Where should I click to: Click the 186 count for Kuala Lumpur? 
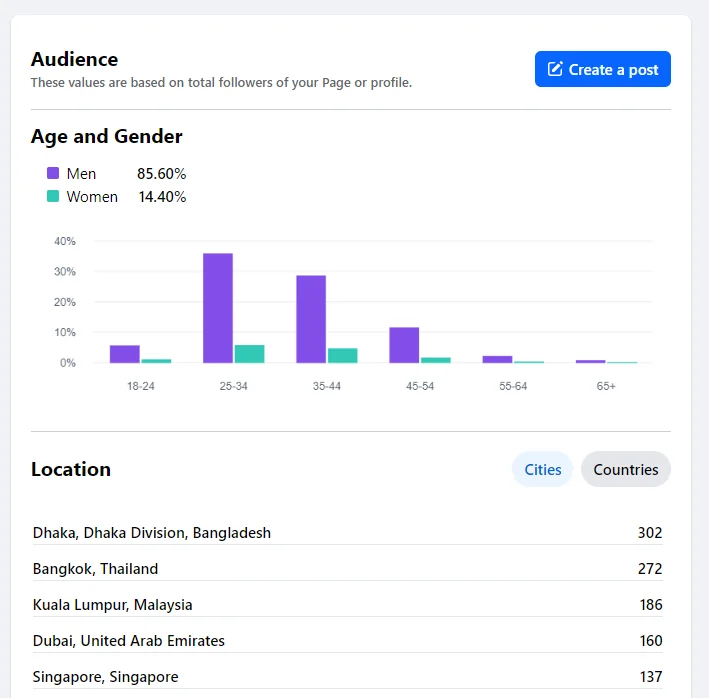pyautogui.click(x=651, y=605)
